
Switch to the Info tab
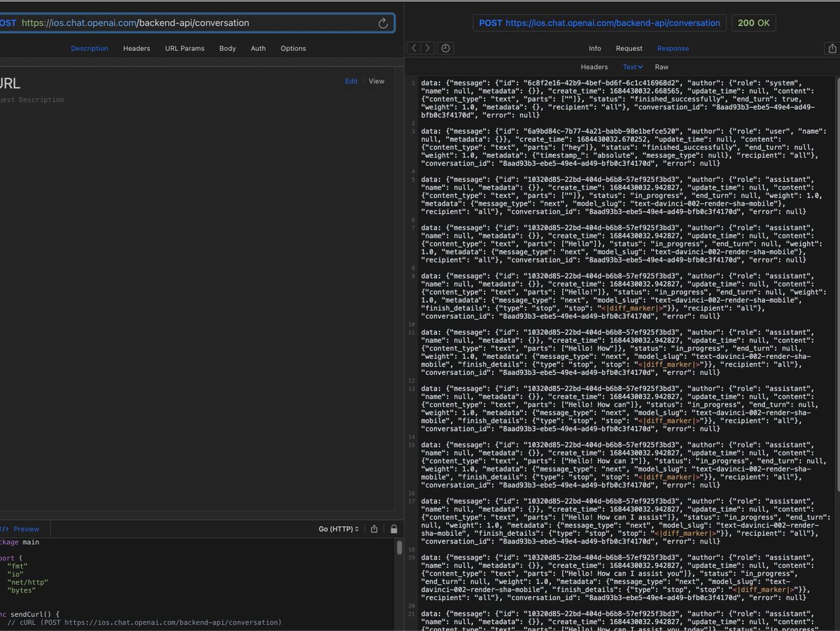[x=595, y=49]
